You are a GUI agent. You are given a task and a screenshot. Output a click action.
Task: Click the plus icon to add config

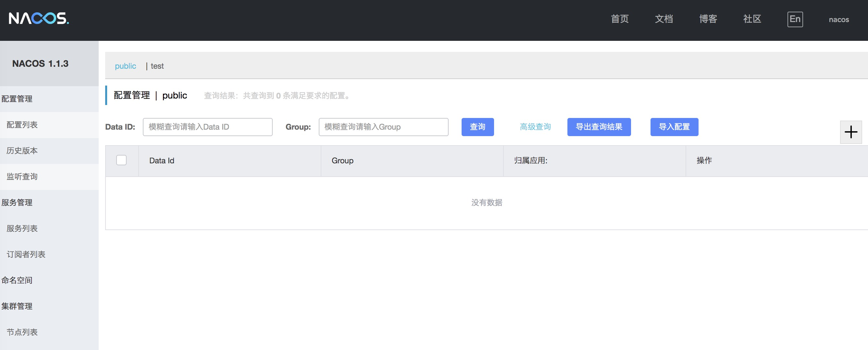[850, 132]
